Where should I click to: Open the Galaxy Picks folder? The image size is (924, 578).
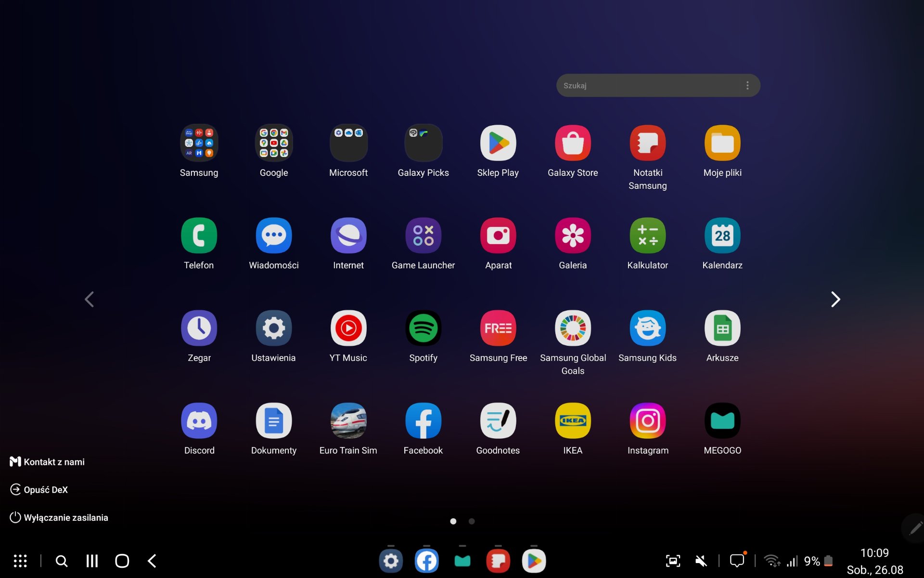[423, 143]
